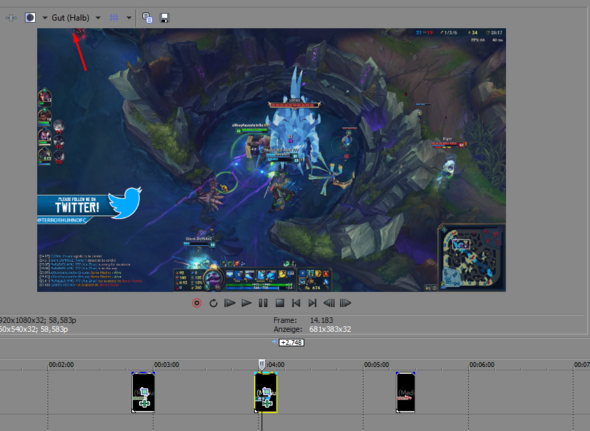Viewport: 590px width, 431px height.
Task: Click green cross icon on the yellow-selected clip
Action: [267, 404]
